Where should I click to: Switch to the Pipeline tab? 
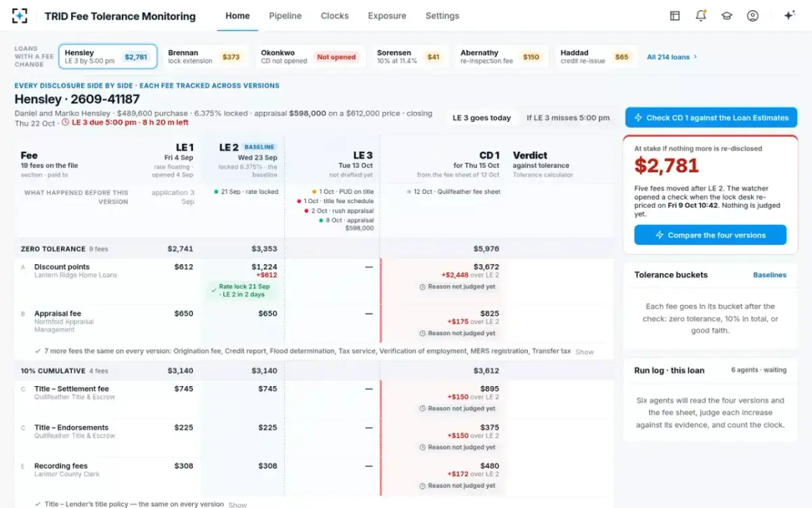coord(285,16)
